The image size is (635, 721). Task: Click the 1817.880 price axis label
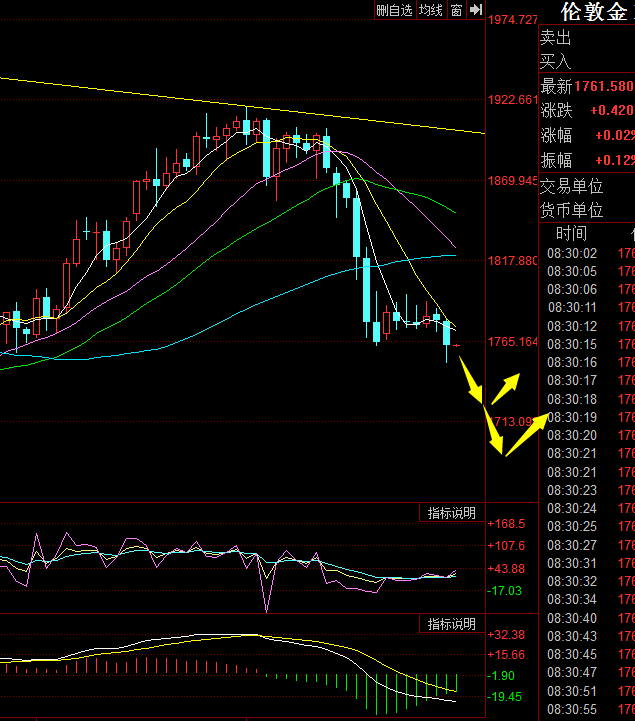tap(512, 261)
